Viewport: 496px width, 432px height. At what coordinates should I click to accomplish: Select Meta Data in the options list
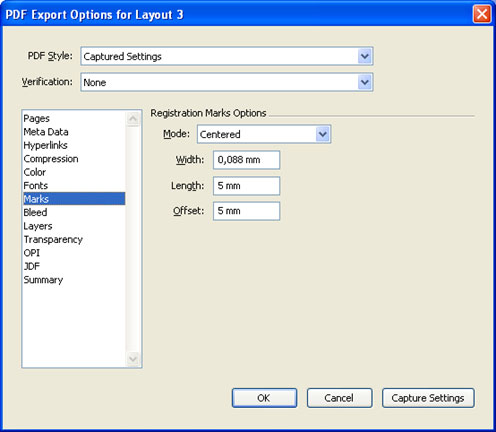click(x=46, y=132)
